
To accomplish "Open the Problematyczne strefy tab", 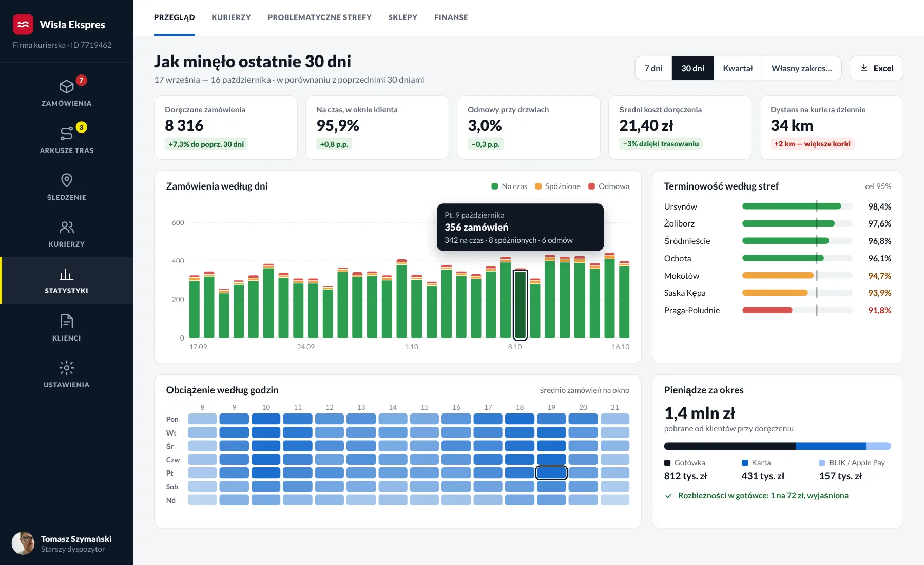I will click(x=320, y=17).
